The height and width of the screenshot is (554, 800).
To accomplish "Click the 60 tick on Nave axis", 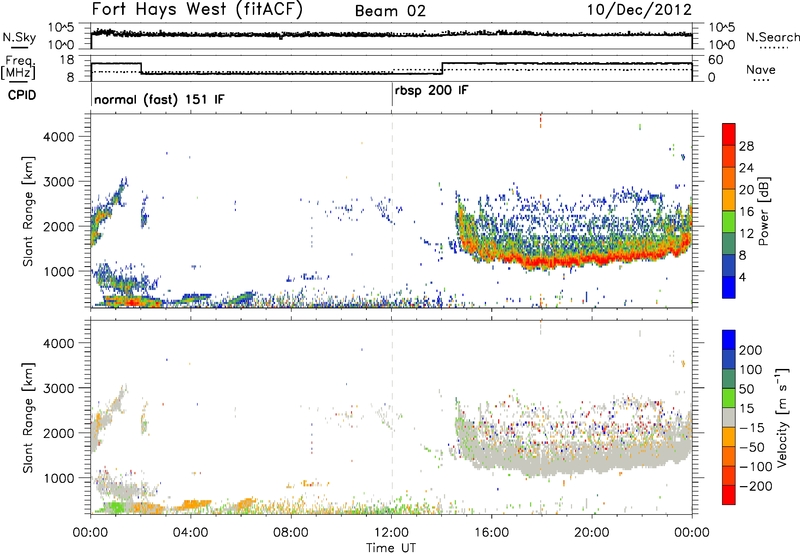I will coord(716,60).
